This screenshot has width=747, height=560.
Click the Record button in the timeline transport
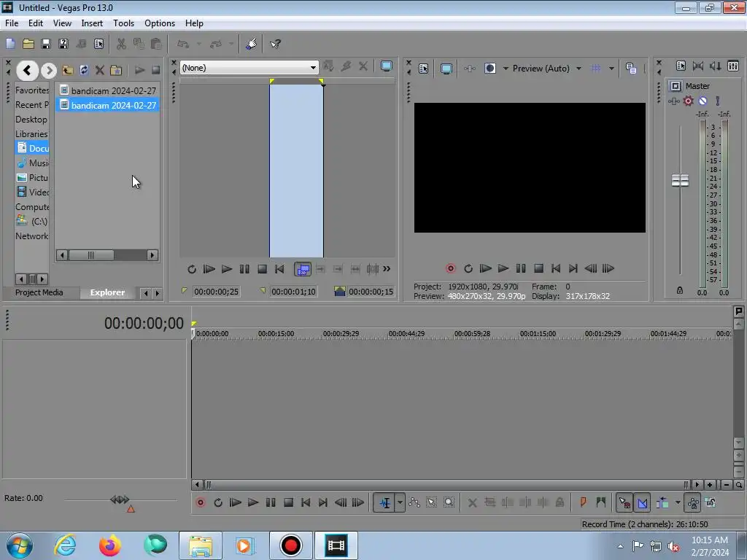[x=201, y=502]
